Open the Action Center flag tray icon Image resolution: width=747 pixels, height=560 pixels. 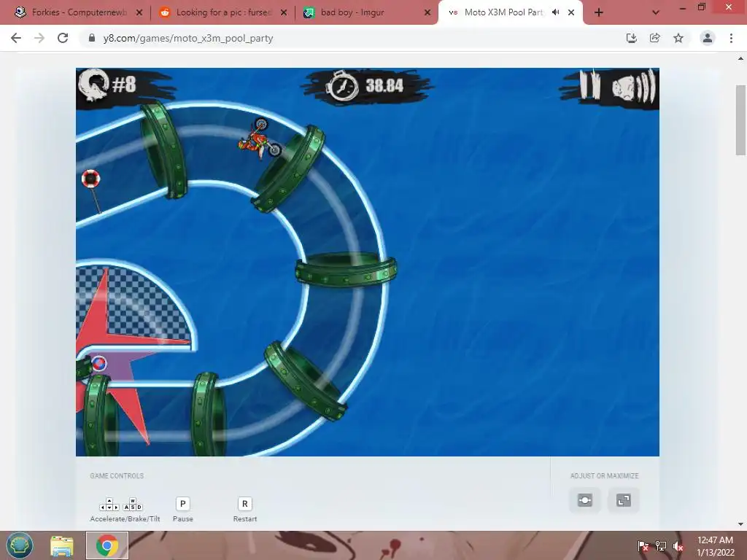click(643, 546)
